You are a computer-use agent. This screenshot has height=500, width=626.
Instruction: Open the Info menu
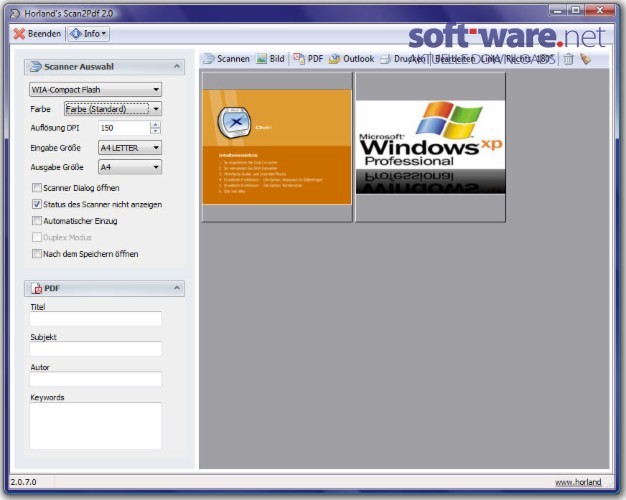(x=89, y=34)
